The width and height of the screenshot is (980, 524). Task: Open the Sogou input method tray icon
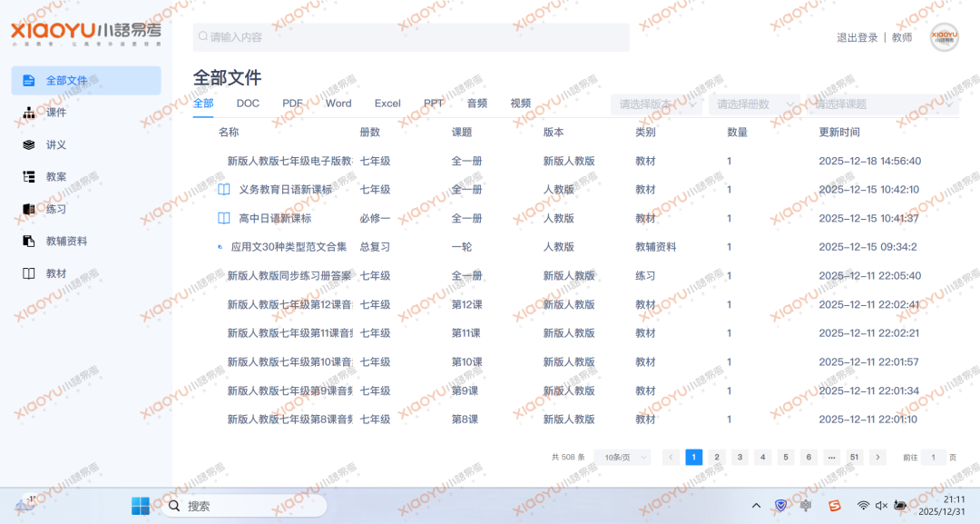click(x=835, y=506)
